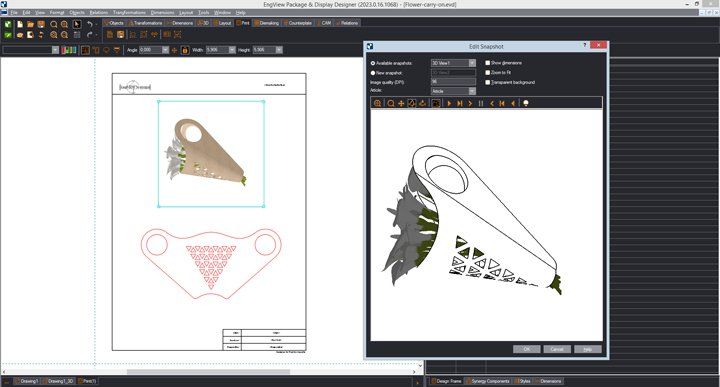Open the Styles panel tab
Screen dimensions: 720x387
(523, 381)
